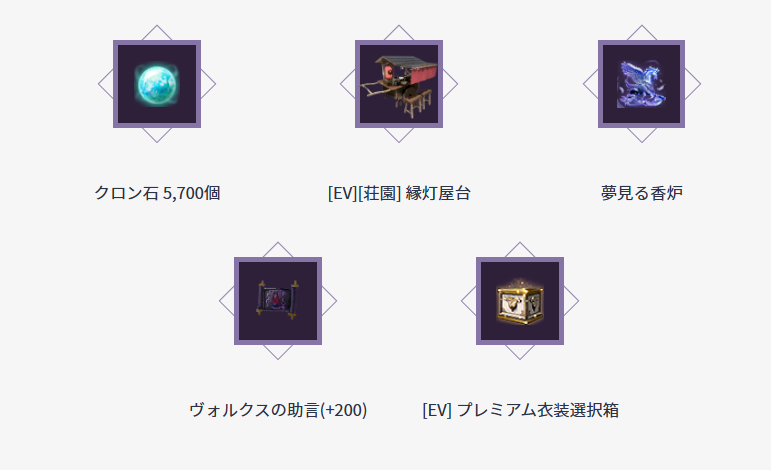Click the diamond tip left of the scroll frame
The image size is (771, 470).
click(x=226, y=301)
